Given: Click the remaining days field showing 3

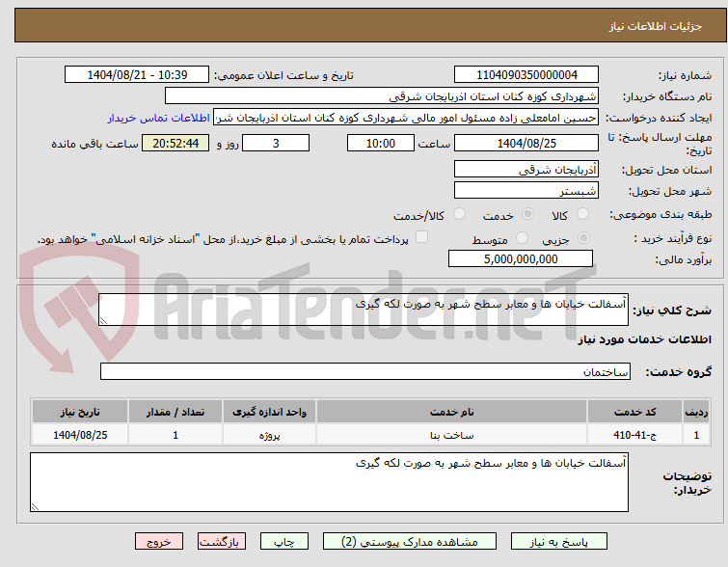Looking at the screenshot, I should tap(276, 143).
